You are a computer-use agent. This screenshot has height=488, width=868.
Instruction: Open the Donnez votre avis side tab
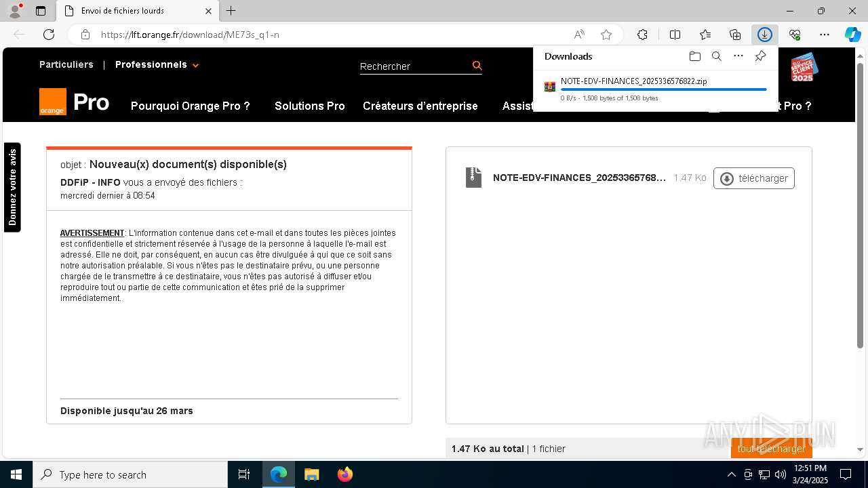tap(12, 187)
